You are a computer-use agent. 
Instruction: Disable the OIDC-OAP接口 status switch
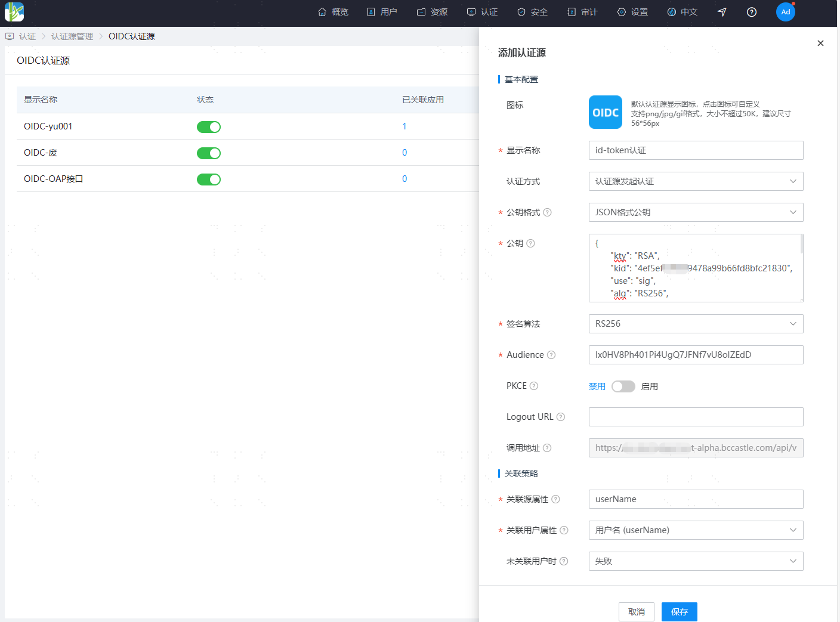click(x=209, y=180)
